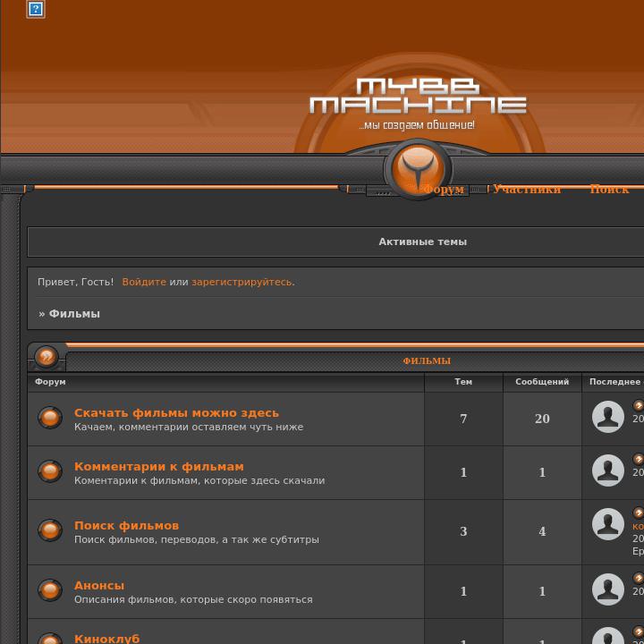Click avatar in Комментарии к фильмам row
This screenshot has width=644, height=644.
608,470
